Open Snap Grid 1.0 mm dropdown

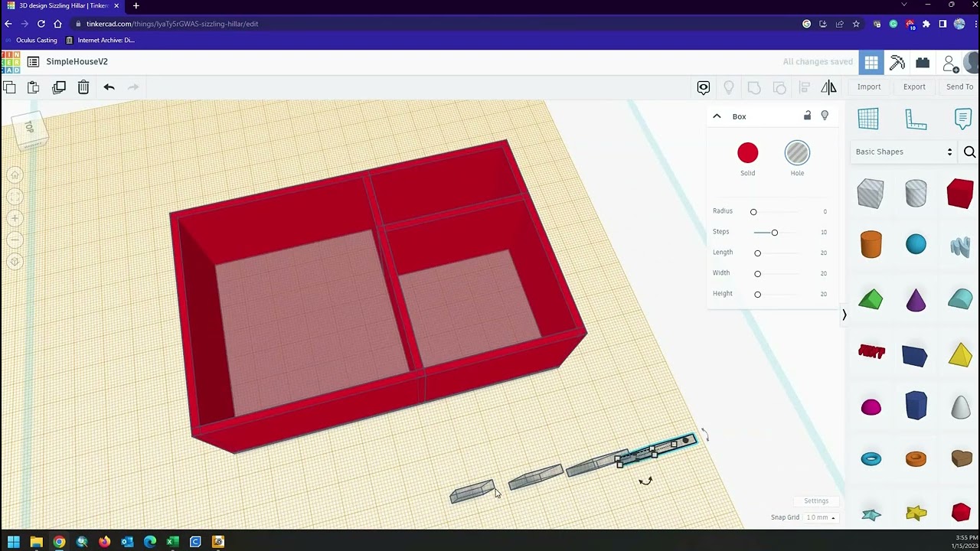click(x=821, y=517)
